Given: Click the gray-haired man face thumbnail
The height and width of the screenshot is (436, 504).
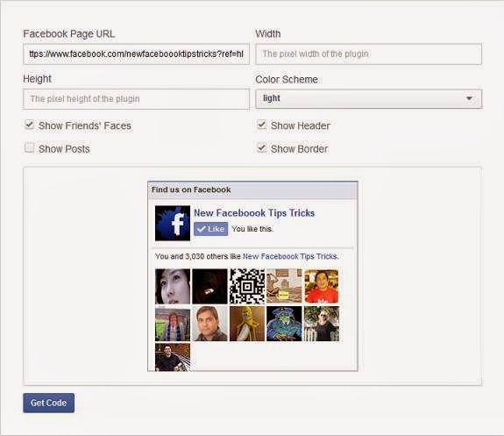Looking at the screenshot, I should (x=209, y=324).
